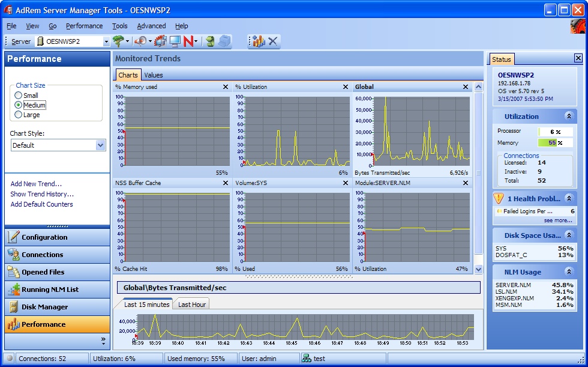Click the tree icon in toolbar

pyautogui.click(x=118, y=41)
